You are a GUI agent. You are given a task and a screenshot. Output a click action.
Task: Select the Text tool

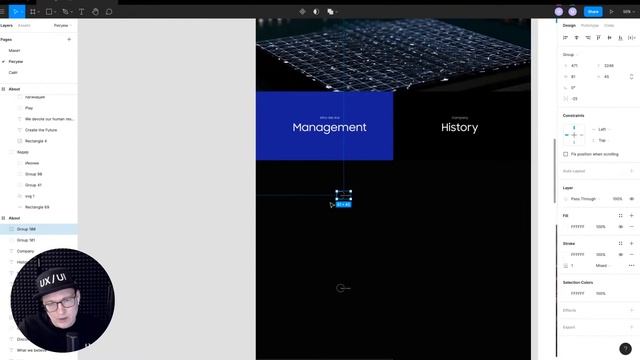[82, 12]
